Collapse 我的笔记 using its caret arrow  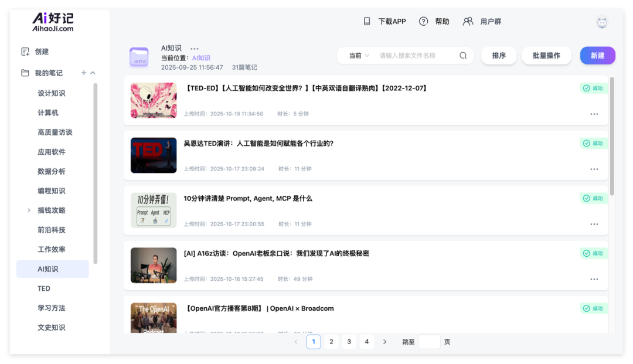pos(93,73)
